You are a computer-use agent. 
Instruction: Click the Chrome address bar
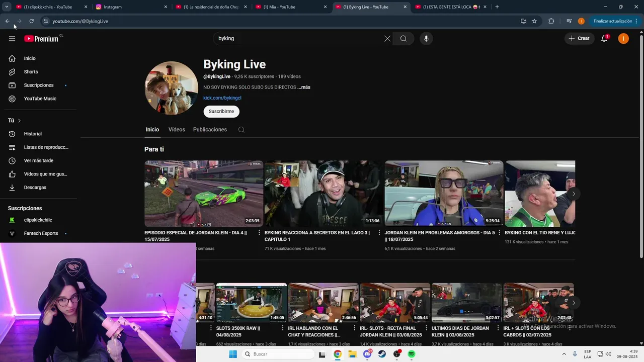[282, 21]
